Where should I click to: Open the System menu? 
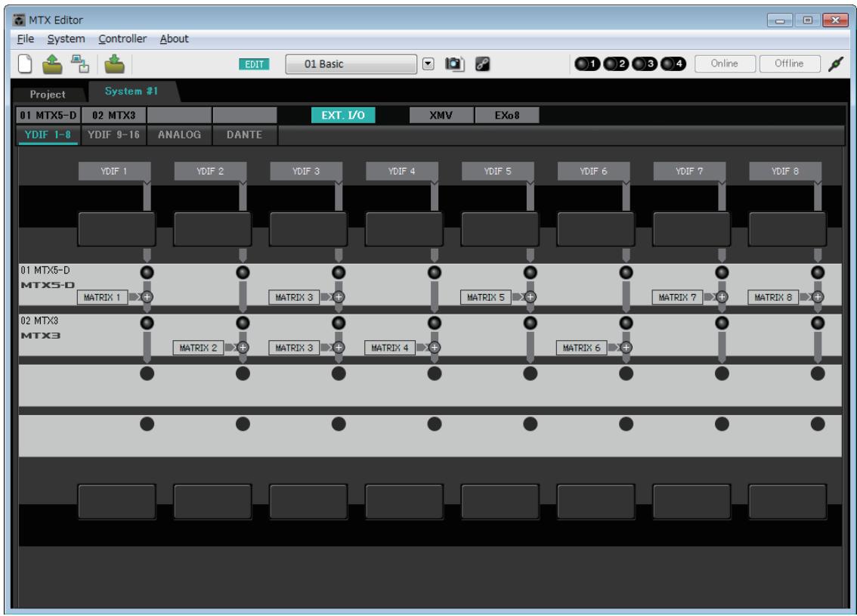(67, 39)
